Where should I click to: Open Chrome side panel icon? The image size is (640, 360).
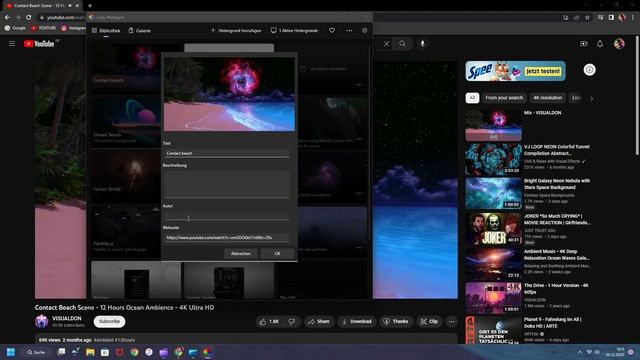[611, 18]
